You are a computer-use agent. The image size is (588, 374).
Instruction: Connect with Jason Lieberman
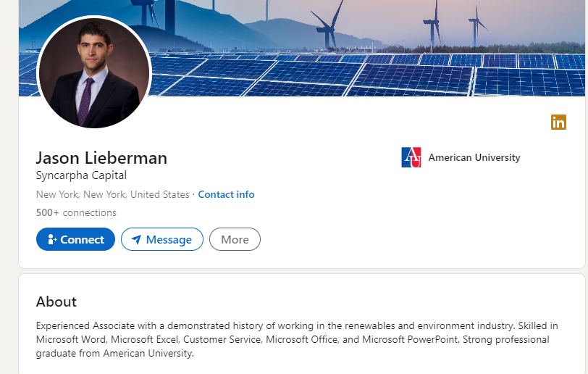(75, 239)
